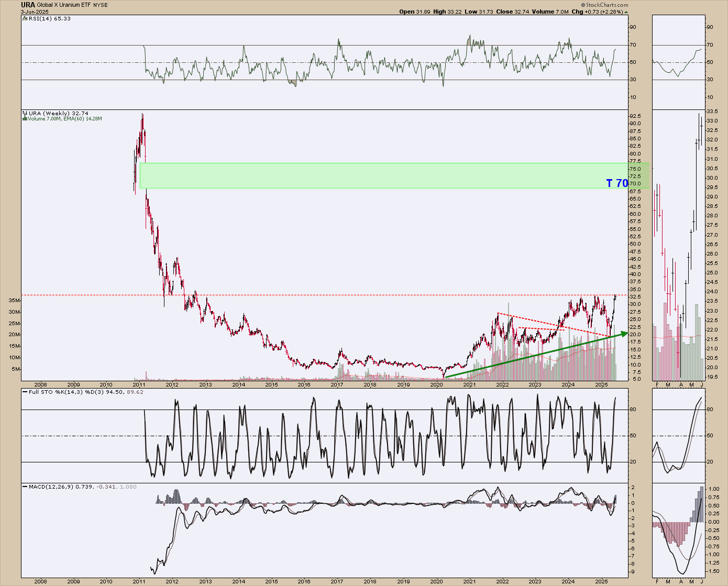Click the High 33.22 header value
728x586 pixels.
pyautogui.click(x=448, y=12)
